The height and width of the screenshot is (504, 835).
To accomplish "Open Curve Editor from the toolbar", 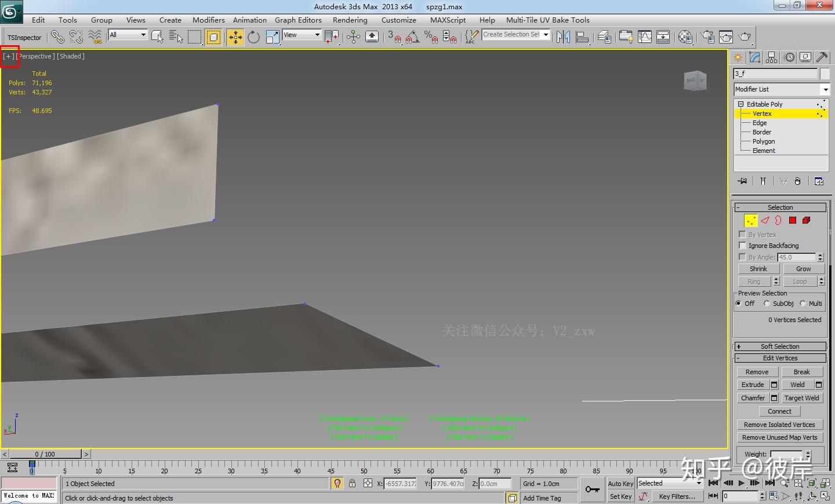I will (645, 37).
